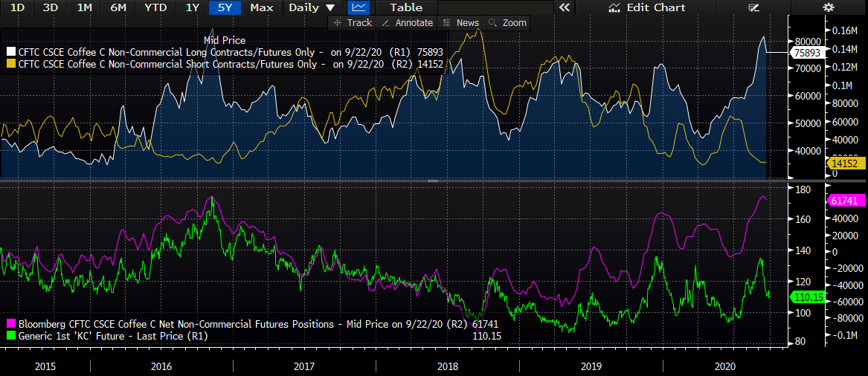
Task: Click the line chart type icon
Action: tap(359, 7)
